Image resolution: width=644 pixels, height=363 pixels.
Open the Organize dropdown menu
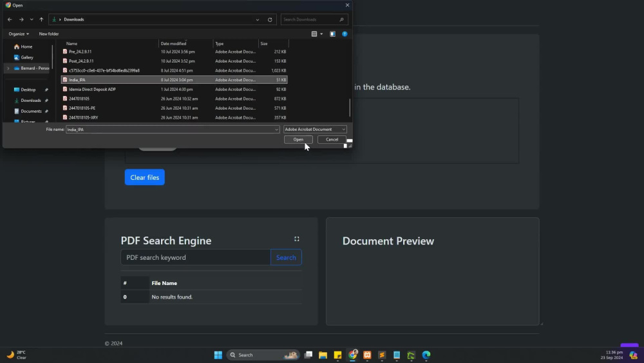19,34
